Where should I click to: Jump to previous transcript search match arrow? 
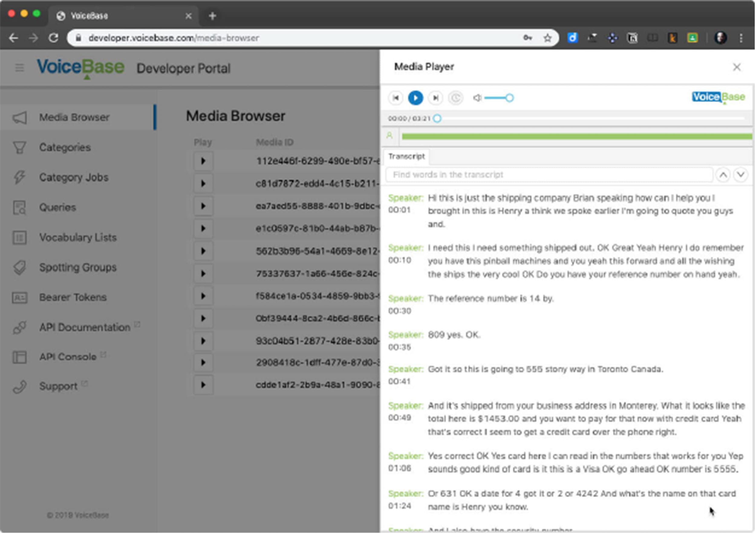pos(723,175)
